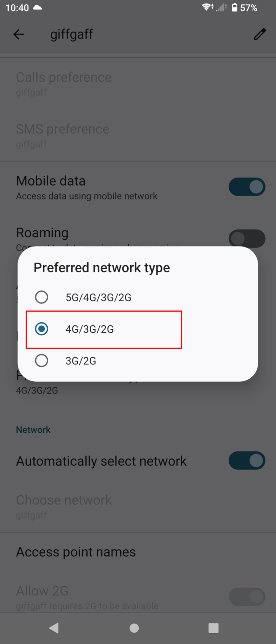Toggle the Allow 2G switch
The image size is (276, 644).
(247, 597)
